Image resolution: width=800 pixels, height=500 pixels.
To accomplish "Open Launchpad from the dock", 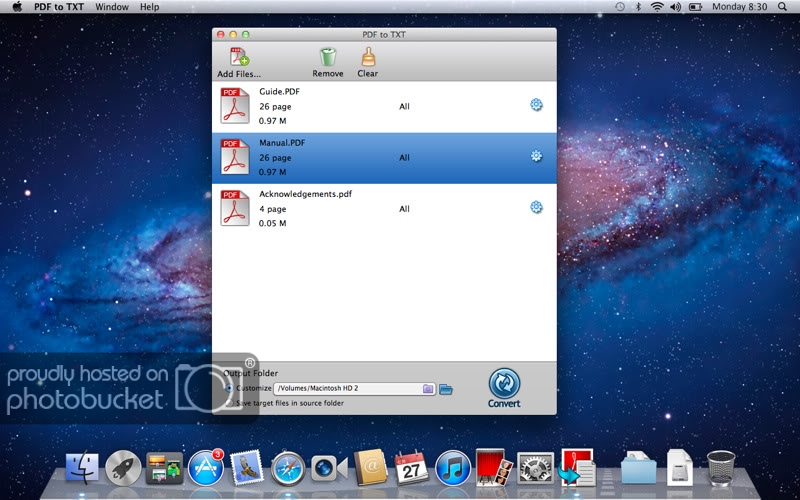I will point(123,468).
